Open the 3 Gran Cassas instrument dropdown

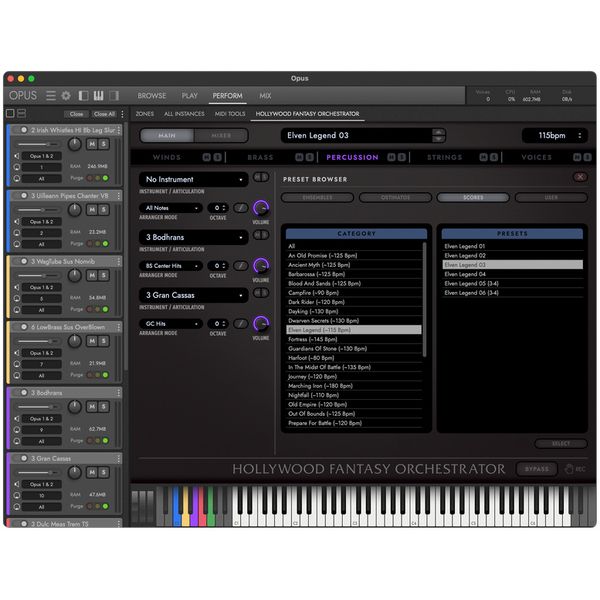coord(194,295)
